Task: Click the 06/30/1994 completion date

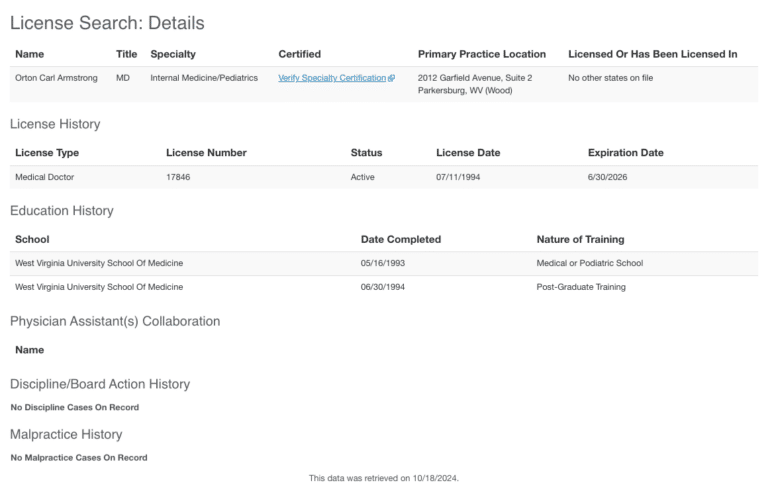Action: [382, 287]
